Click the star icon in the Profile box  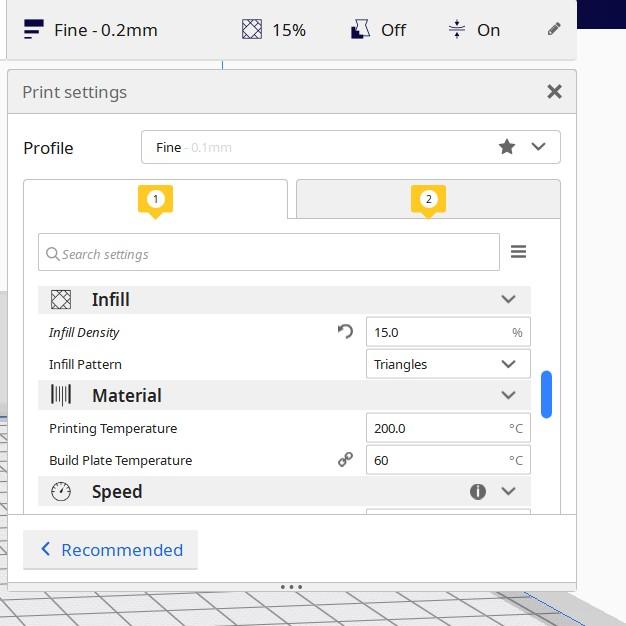click(x=507, y=147)
